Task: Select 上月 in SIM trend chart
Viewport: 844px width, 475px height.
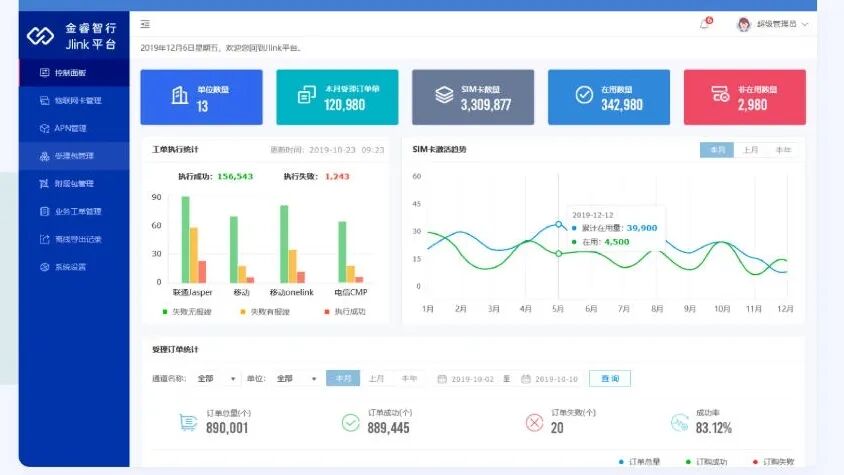Action: coord(750,150)
